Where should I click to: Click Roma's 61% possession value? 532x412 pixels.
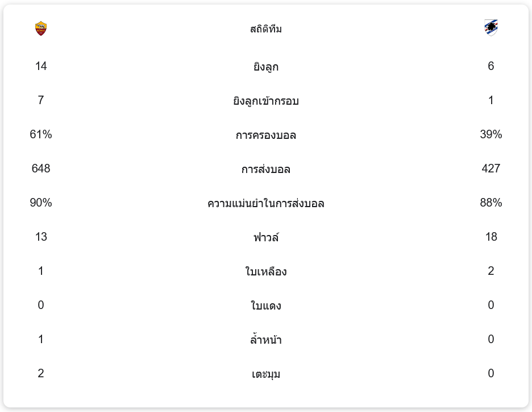click(x=41, y=135)
